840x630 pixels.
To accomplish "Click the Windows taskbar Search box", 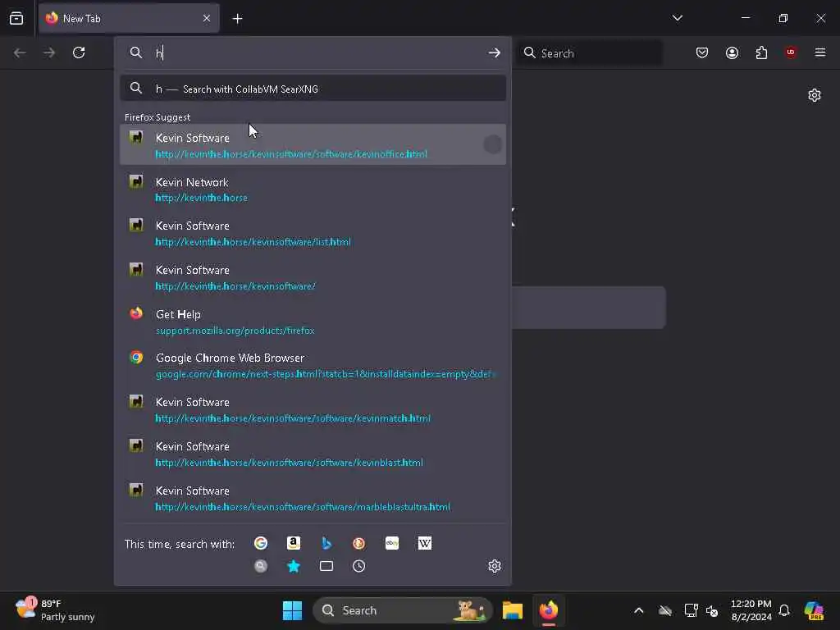I will [402, 610].
